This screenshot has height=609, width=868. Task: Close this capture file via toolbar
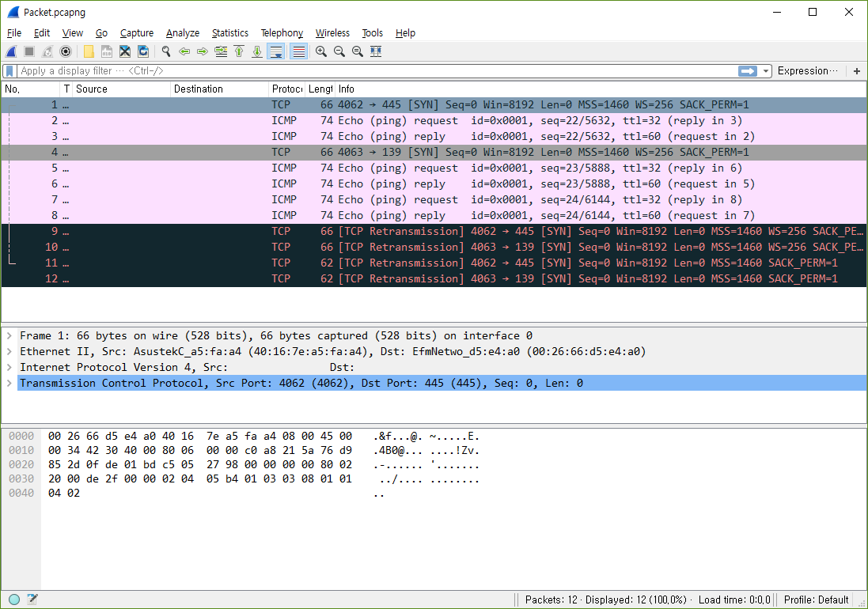(125, 51)
